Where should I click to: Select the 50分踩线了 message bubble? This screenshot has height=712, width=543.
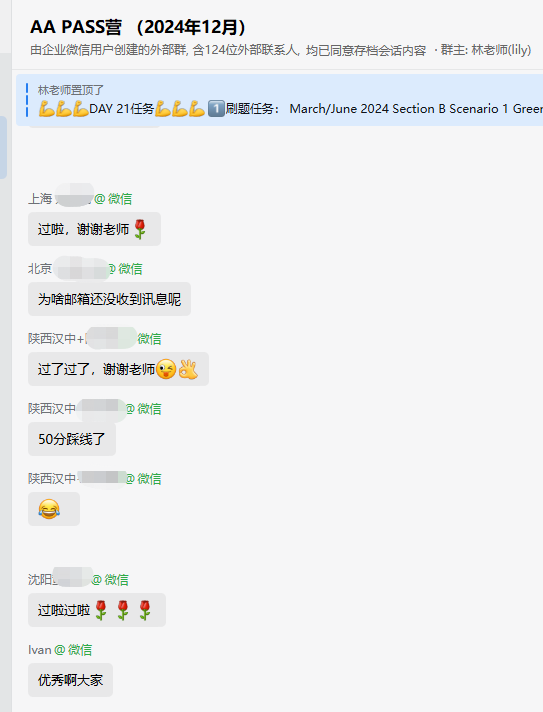pyautogui.click(x=72, y=439)
